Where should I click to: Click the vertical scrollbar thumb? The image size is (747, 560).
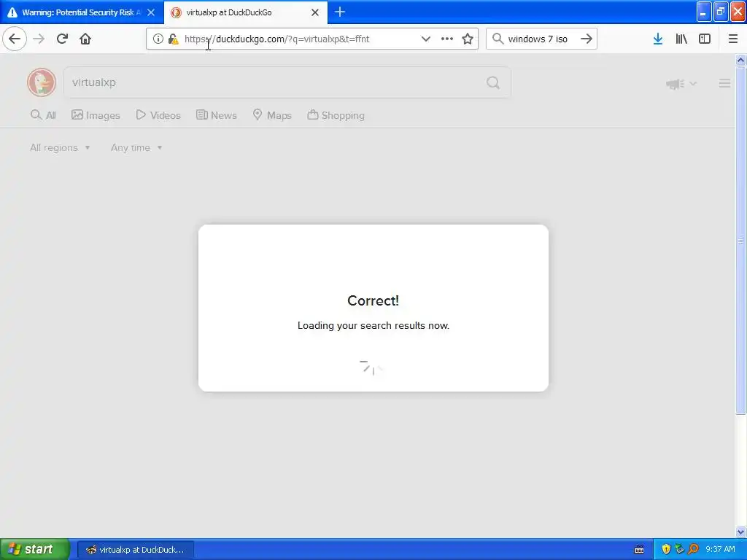tap(741, 241)
